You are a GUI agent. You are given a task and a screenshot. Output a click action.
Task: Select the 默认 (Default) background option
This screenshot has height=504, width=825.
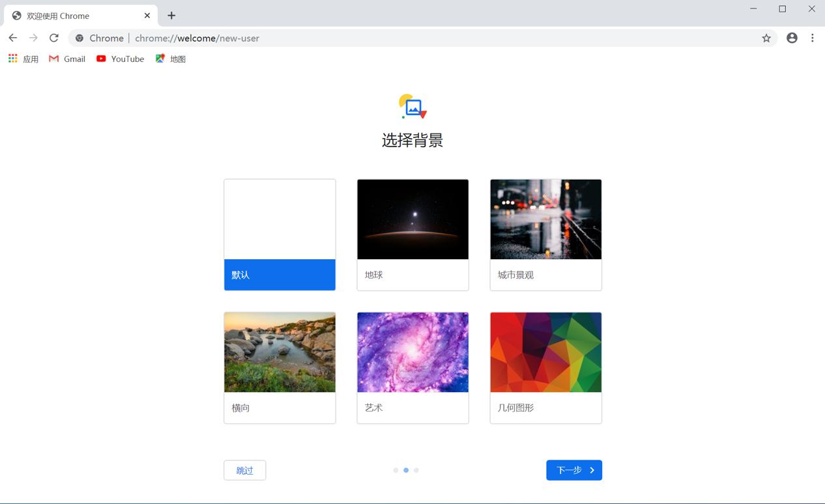click(280, 234)
